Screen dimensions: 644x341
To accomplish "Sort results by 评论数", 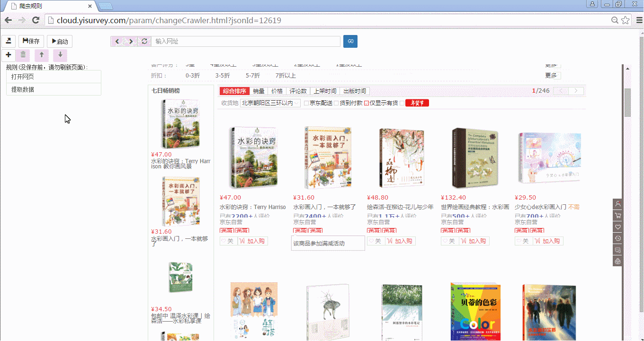I will [x=298, y=91].
